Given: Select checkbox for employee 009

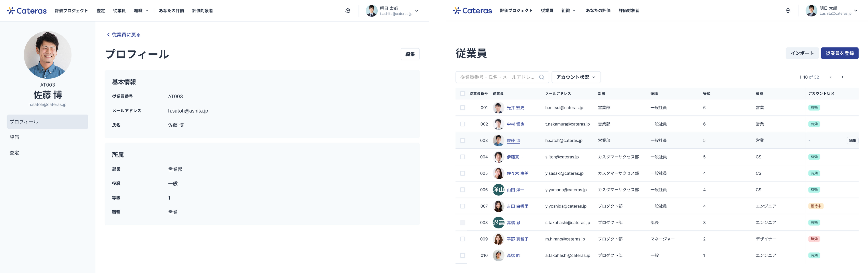Looking at the screenshot, I should click(462, 239).
